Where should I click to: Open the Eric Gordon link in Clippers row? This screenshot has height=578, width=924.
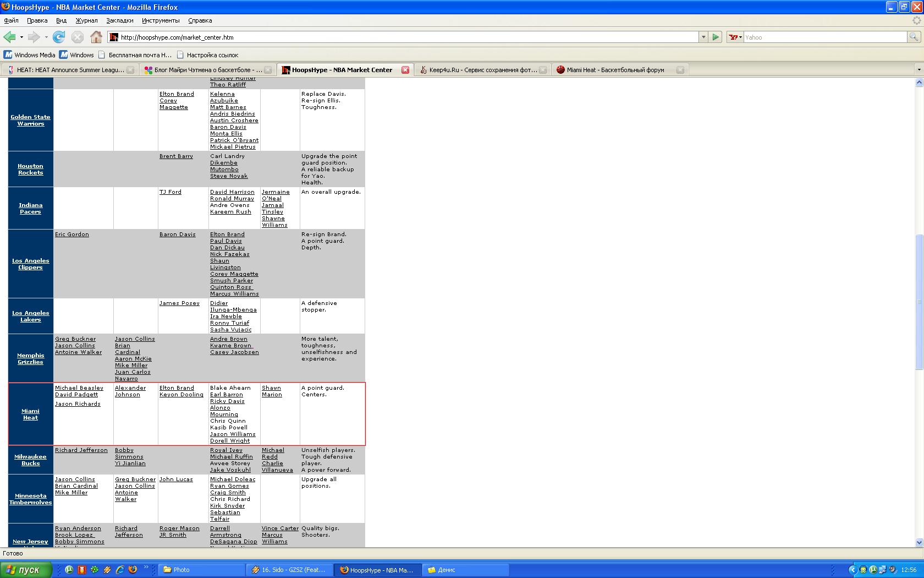click(71, 234)
